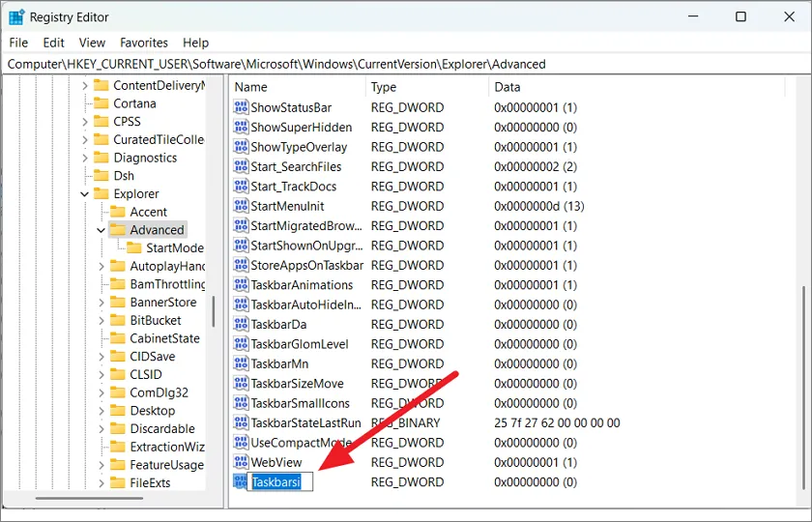The width and height of the screenshot is (812, 522).
Task: Click the StartMenuInit value icon
Action: 241,206
